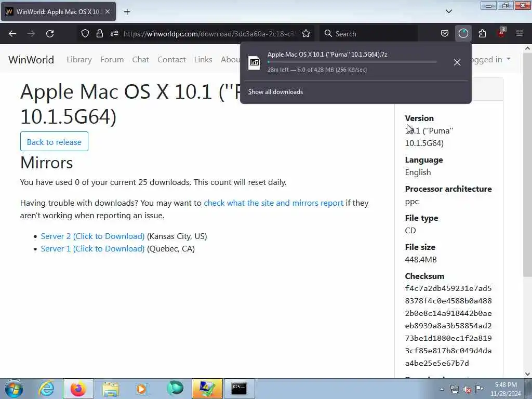Open the tracking protection shield icon
The image size is (532, 399).
(85, 33)
